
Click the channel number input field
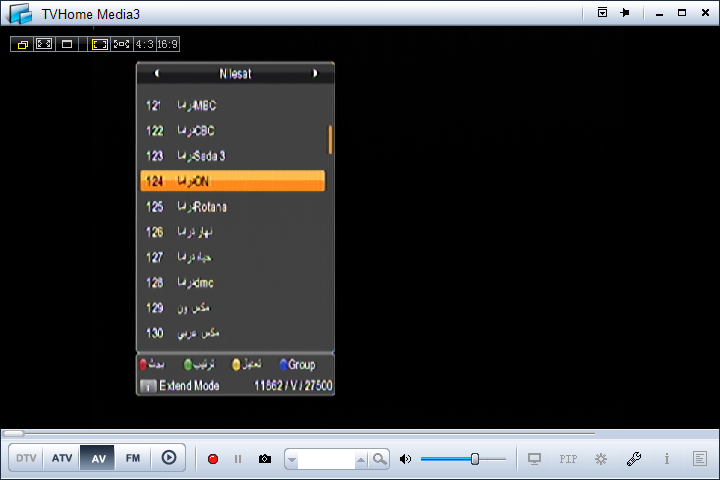coord(326,459)
